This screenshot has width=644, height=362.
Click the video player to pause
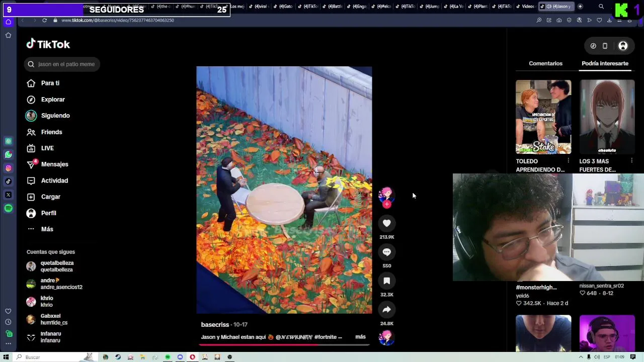(284, 190)
